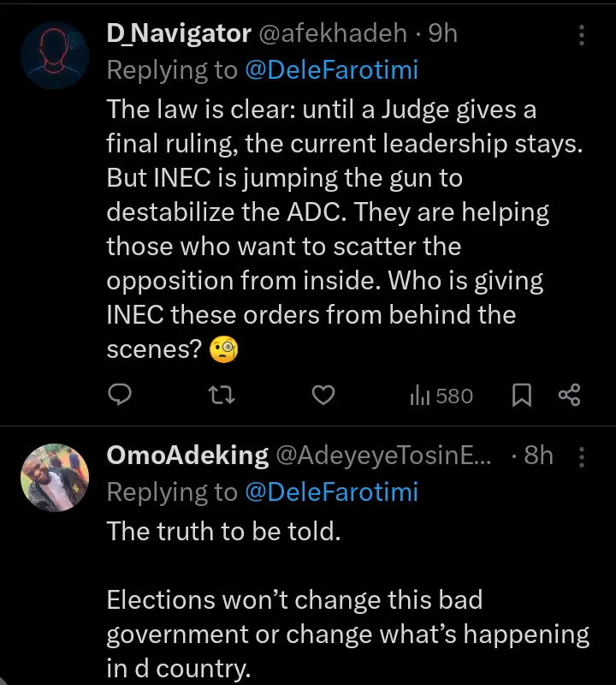
Task: View analytics showing 580 views
Action: click(x=441, y=395)
